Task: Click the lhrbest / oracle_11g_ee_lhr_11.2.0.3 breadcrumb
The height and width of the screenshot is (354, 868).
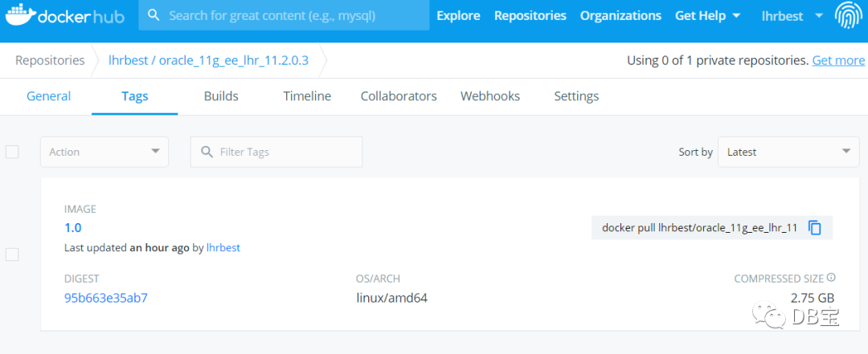Action: coord(208,60)
